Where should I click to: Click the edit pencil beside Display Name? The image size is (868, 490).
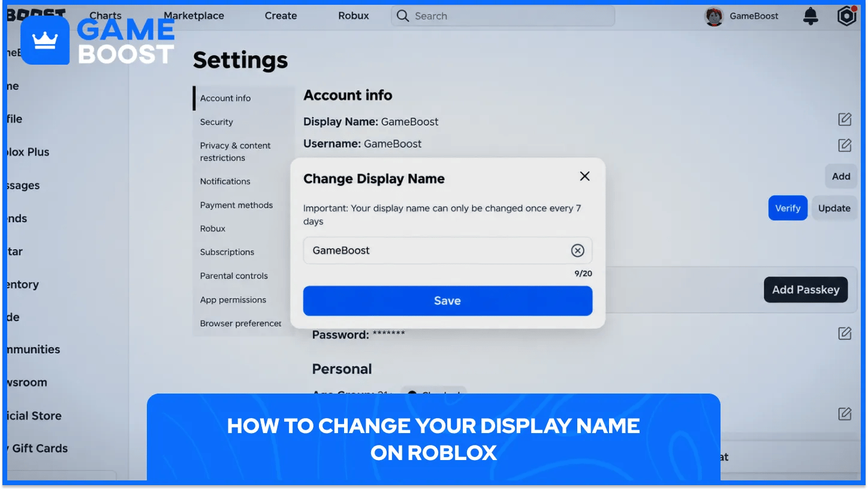tap(845, 119)
